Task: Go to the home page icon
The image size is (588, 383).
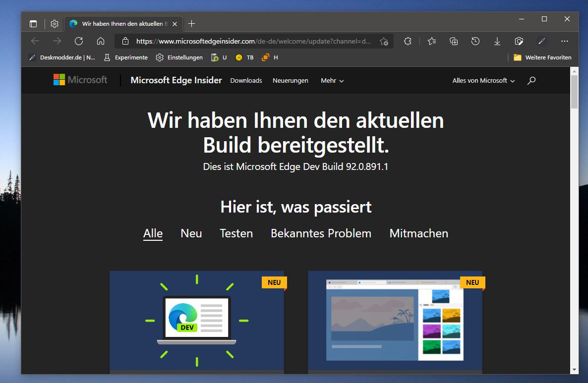Action: coord(101,41)
